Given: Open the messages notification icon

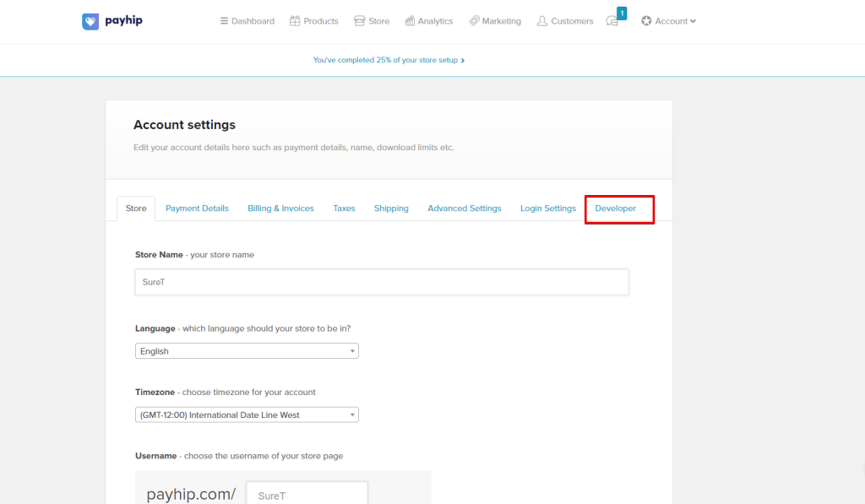Looking at the screenshot, I should [613, 21].
